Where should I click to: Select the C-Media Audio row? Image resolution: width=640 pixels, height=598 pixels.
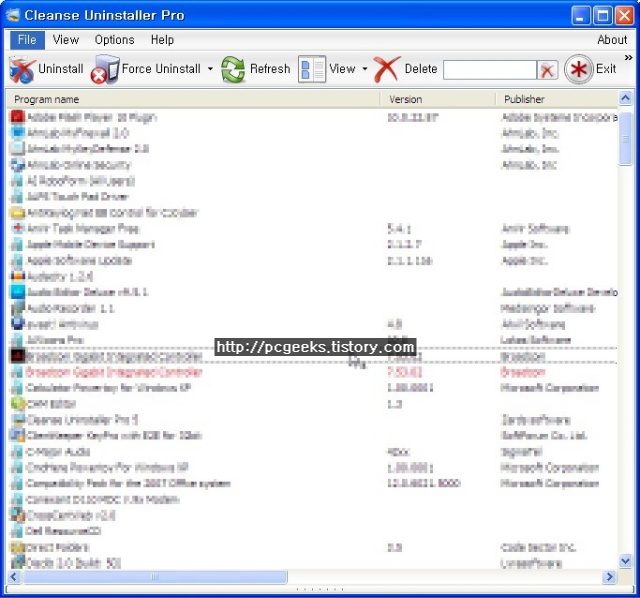313,451
